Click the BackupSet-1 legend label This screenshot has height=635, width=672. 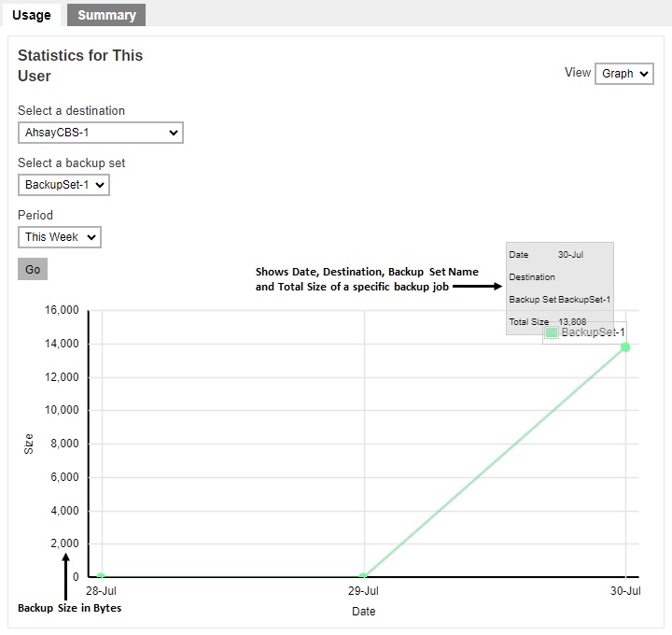click(x=594, y=332)
